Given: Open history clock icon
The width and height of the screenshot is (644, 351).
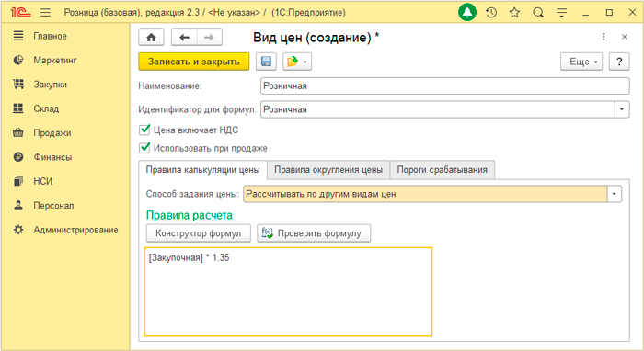Looking at the screenshot, I should (491, 13).
